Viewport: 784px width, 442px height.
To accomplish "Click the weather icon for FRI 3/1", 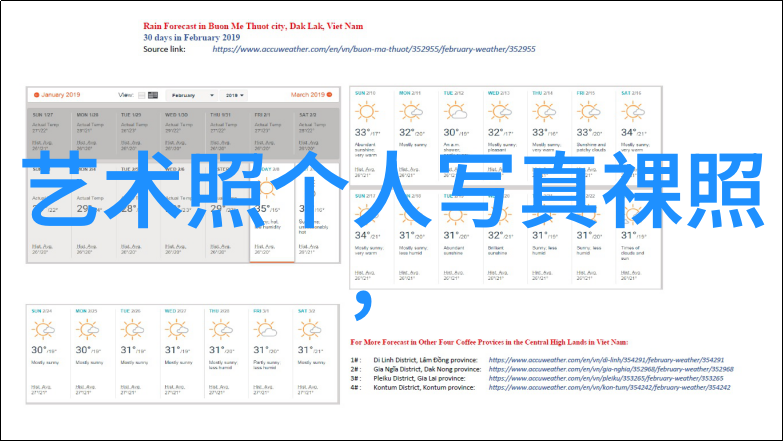I will click(264, 329).
